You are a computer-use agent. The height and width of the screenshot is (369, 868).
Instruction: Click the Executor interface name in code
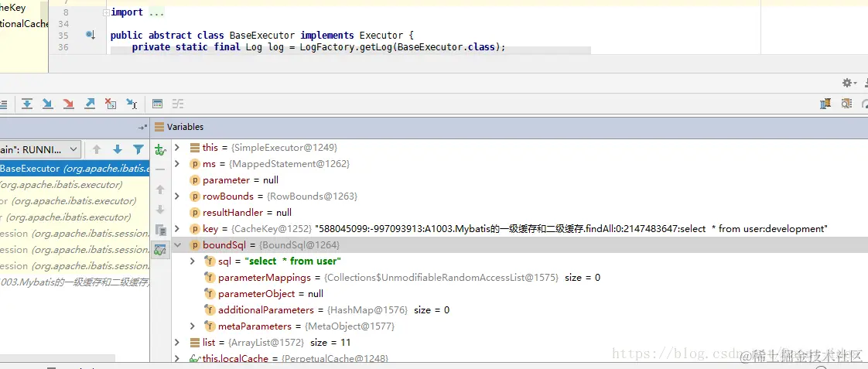coord(381,36)
